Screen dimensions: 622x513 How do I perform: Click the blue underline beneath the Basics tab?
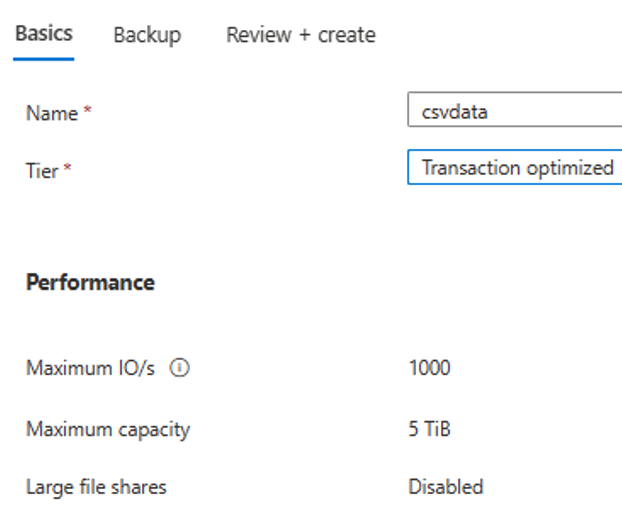pyautogui.click(x=44, y=58)
